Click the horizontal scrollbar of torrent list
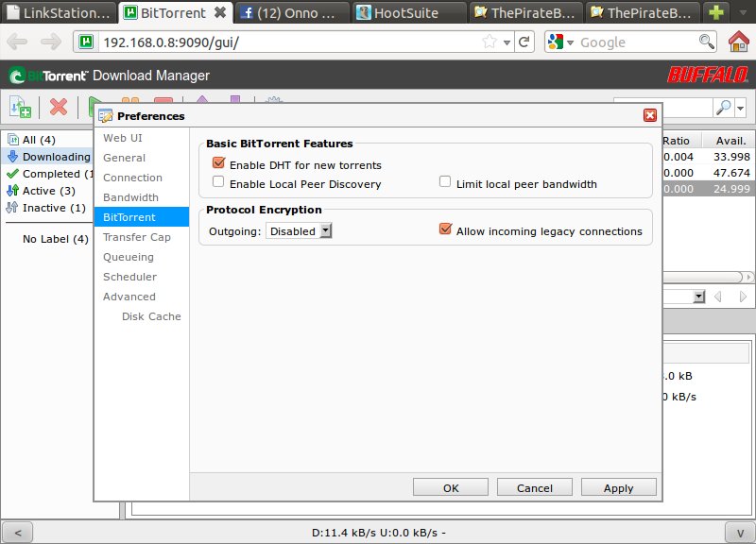 tap(703, 277)
